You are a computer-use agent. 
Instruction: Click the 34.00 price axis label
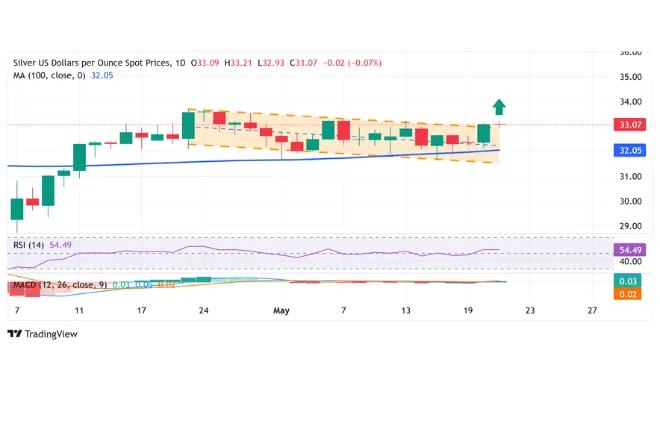[631, 102]
